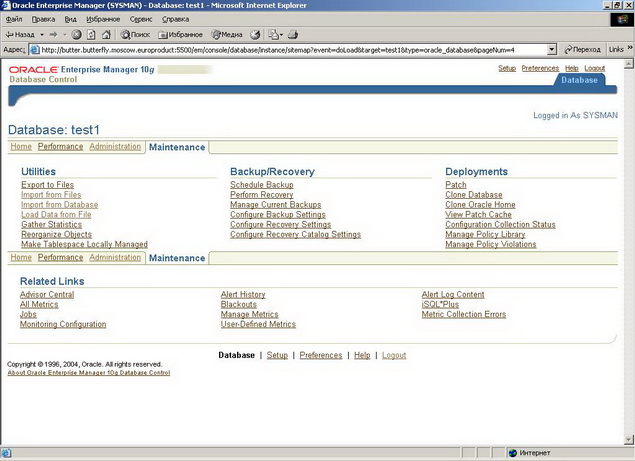Open Jobs related link
635x461 pixels.
[x=28, y=314]
